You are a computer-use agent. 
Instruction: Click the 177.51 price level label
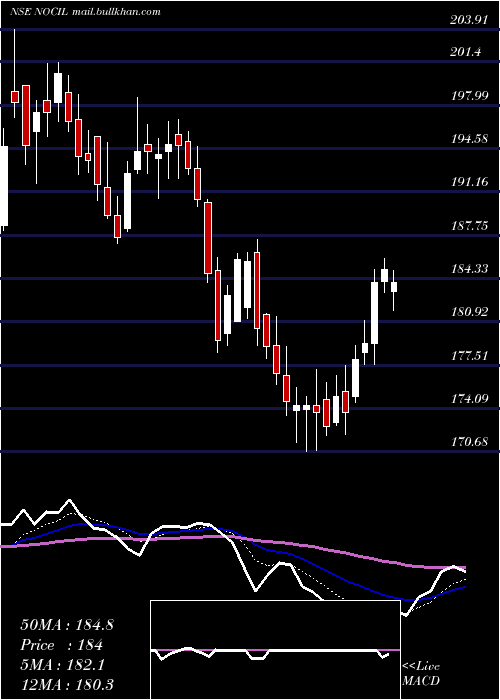point(469,355)
